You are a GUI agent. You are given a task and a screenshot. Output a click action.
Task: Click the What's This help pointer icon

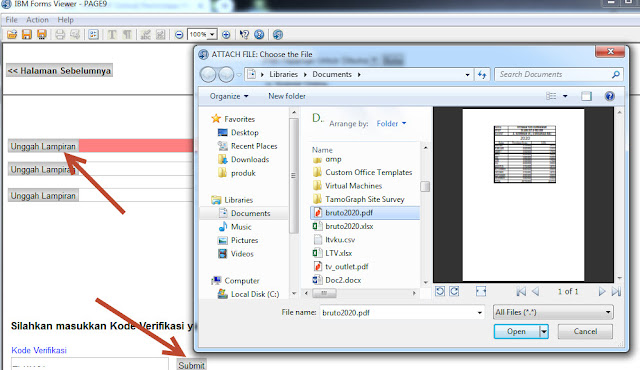(x=244, y=35)
